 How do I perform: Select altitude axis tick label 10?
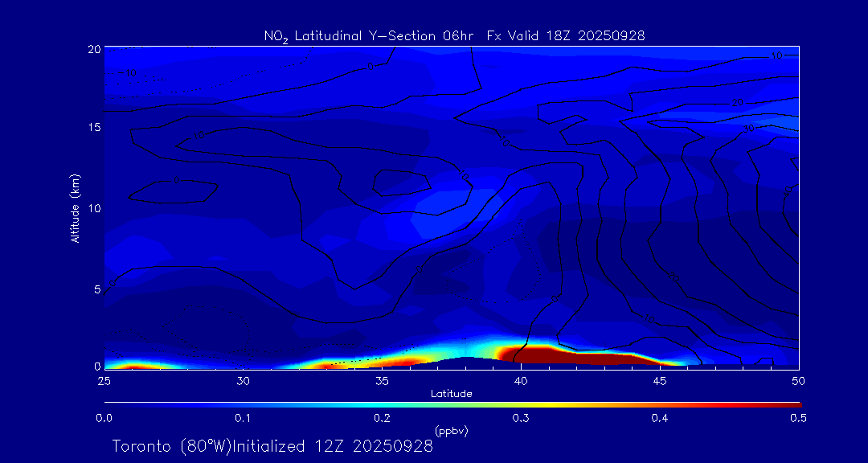pos(94,208)
